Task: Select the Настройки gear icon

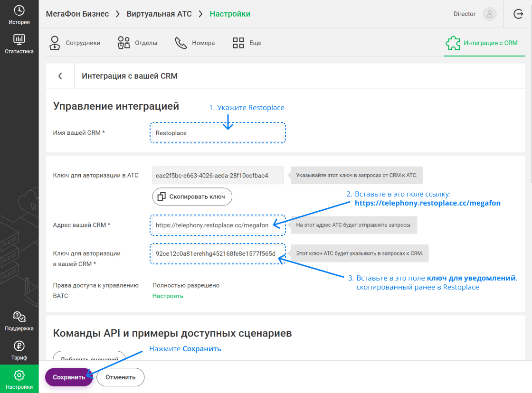Action: pyautogui.click(x=19, y=375)
